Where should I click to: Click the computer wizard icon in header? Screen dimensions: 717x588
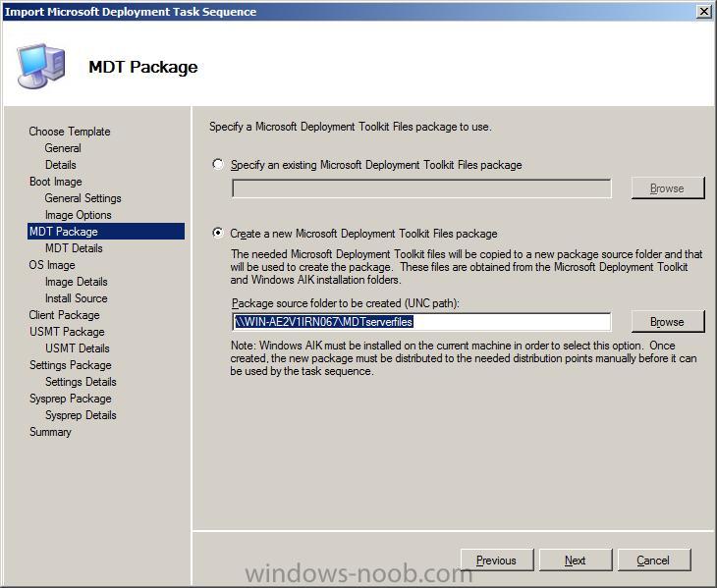point(41,66)
